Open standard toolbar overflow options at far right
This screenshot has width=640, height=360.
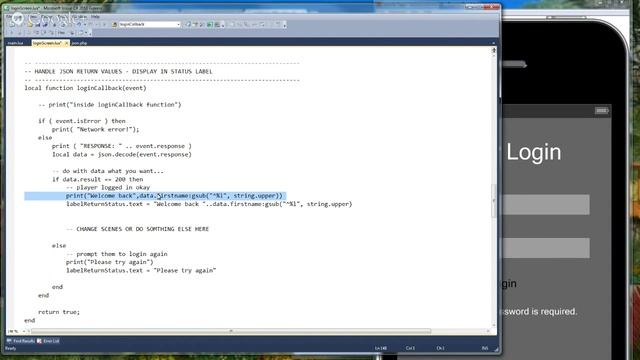(284, 25)
